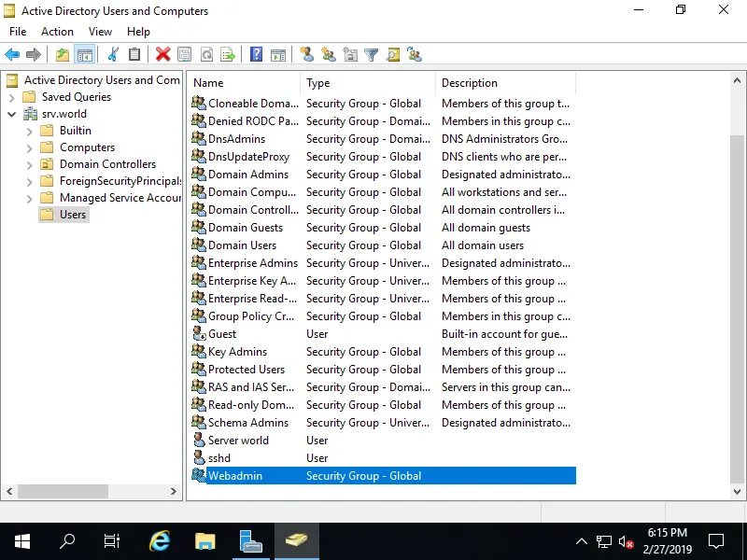Expand Managed Service Accounts node
This screenshot has height=560, width=747.
click(30, 198)
